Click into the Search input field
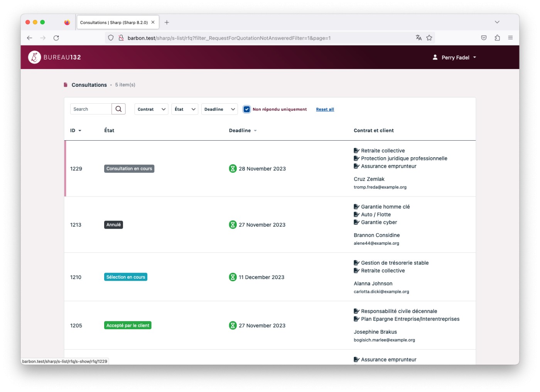This screenshot has height=392, width=540. coord(91,109)
